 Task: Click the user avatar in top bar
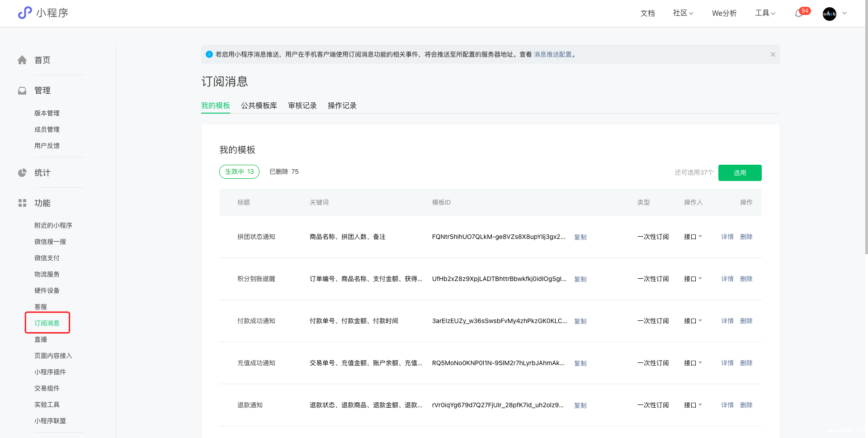tap(829, 14)
